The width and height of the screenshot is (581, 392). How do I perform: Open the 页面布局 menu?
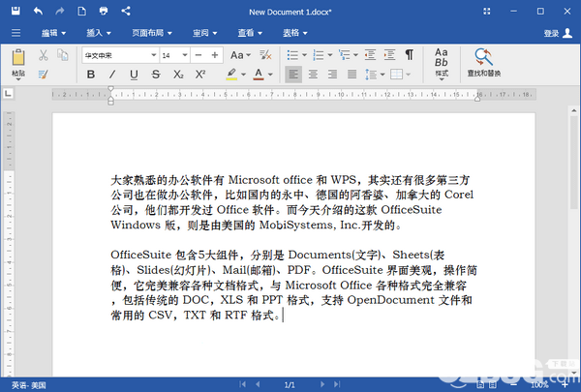click(x=152, y=33)
